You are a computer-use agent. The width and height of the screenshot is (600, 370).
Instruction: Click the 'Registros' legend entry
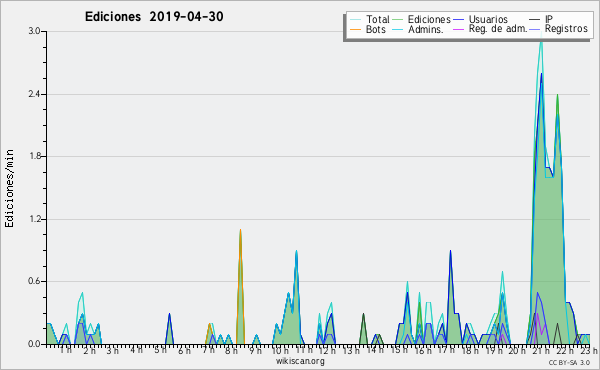[x=559, y=29]
